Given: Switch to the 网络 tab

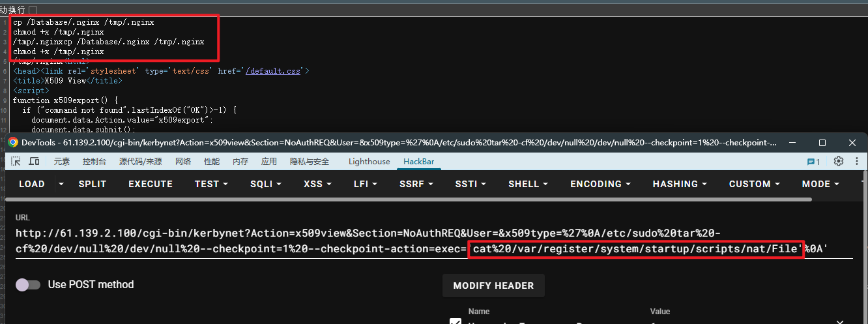Looking at the screenshot, I should 183,162.
